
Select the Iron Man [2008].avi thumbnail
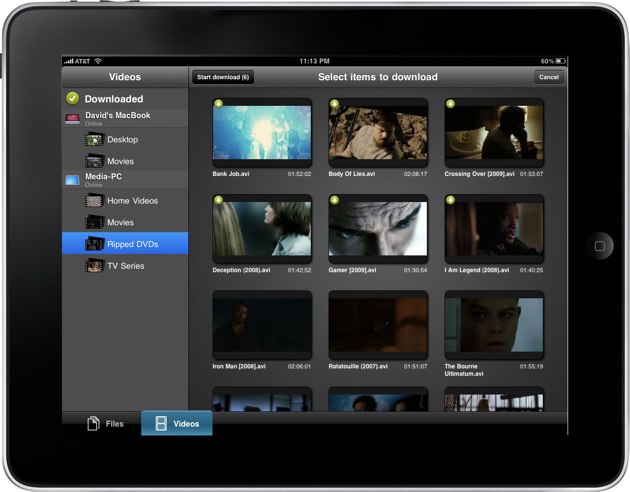[x=262, y=324]
